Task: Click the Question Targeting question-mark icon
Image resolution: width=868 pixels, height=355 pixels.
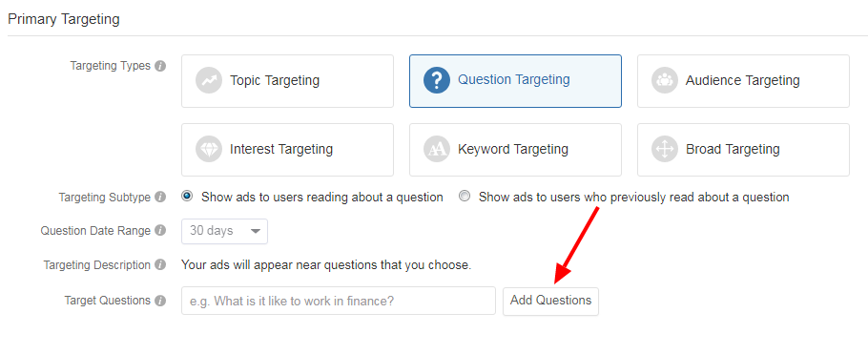Action: [437, 81]
